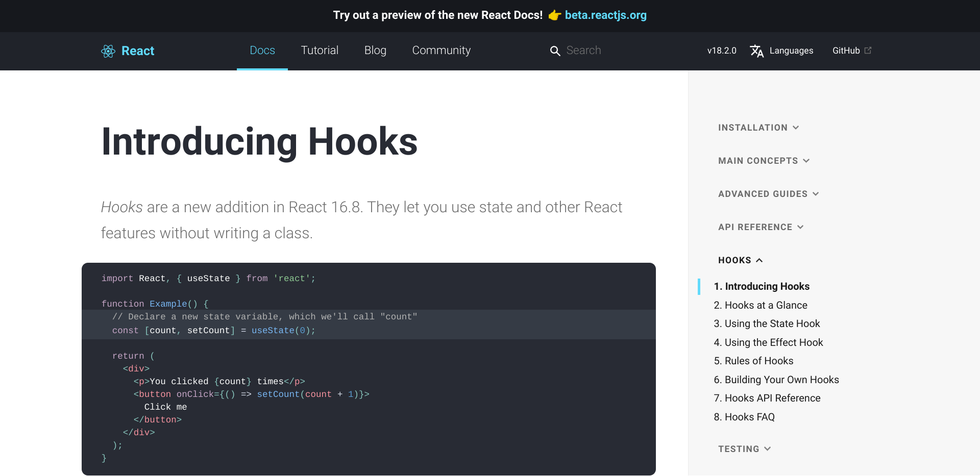Open the Docs tab
Viewport: 980px width, 476px height.
(x=262, y=51)
